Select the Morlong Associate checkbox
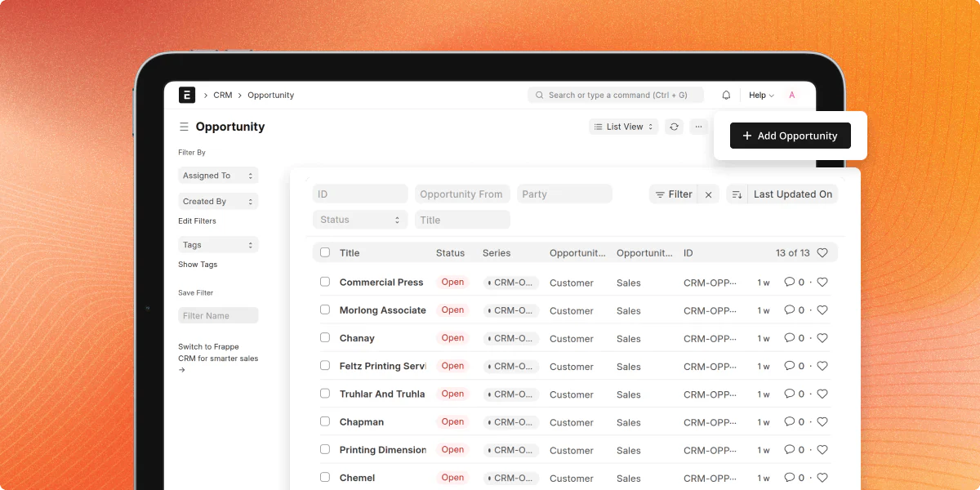 tap(325, 310)
